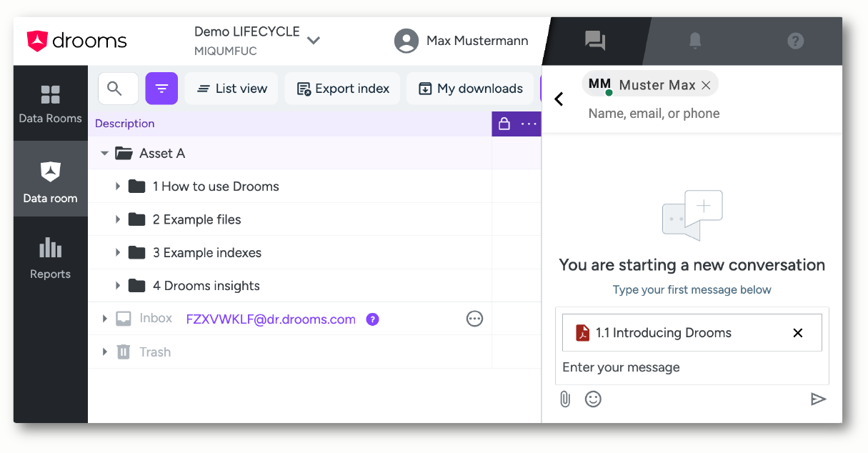Click the PDF icon on the attachment
This screenshot has height=453, width=868.
click(x=583, y=333)
